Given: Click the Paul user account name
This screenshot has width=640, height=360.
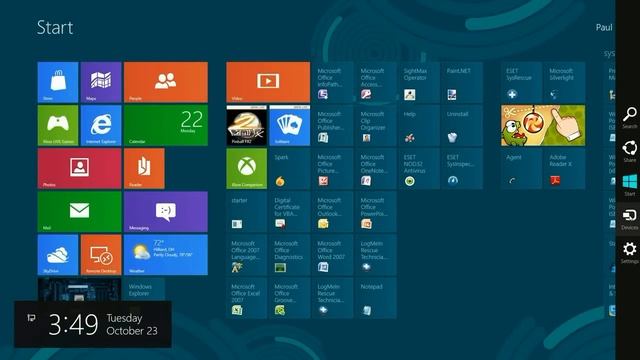Looking at the screenshot, I should (x=604, y=27).
